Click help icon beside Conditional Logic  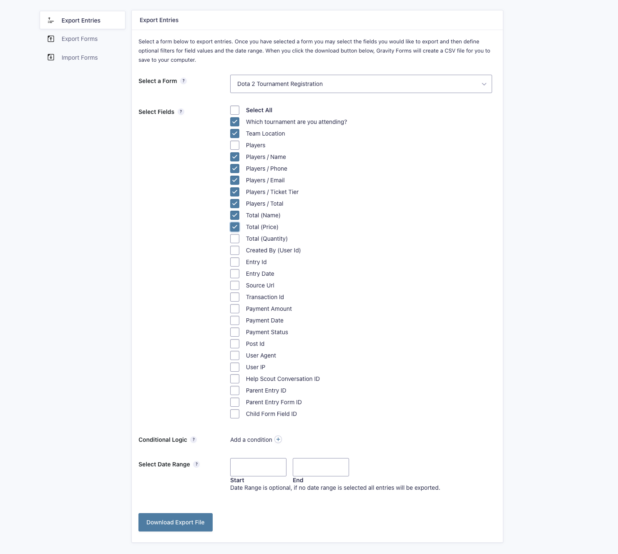point(194,439)
